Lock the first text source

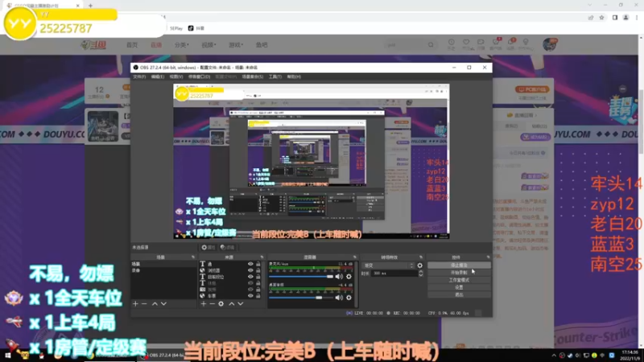(x=258, y=264)
